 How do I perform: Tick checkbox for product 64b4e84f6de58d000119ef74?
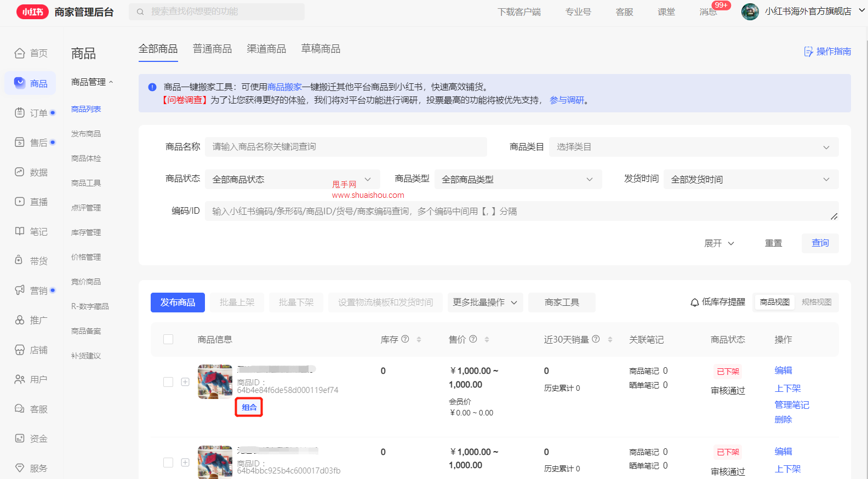pos(168,382)
